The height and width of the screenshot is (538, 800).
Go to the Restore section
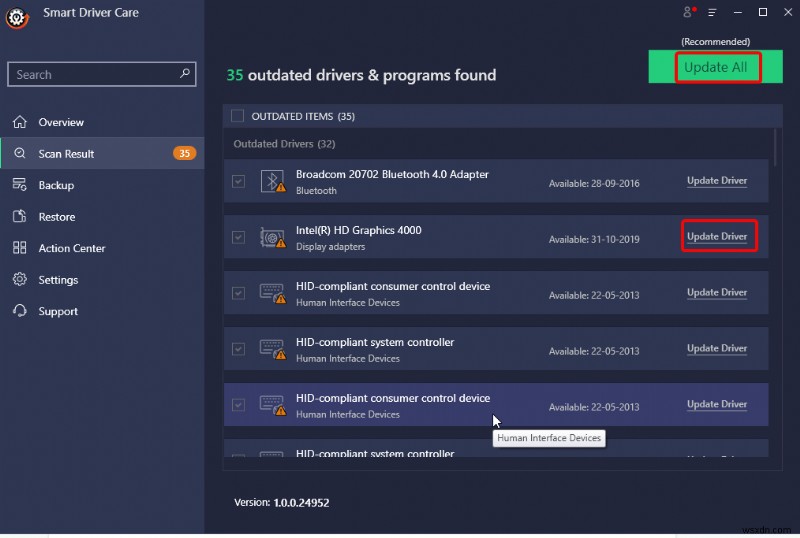pos(102,216)
